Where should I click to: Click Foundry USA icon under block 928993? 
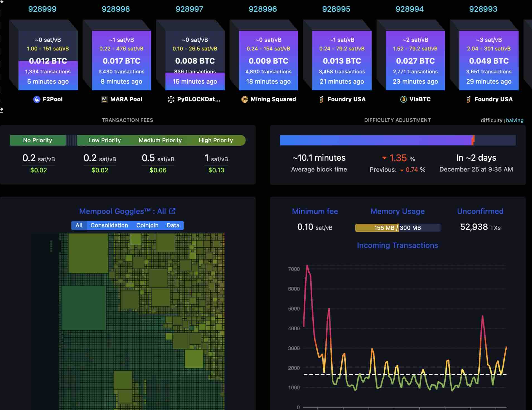(x=468, y=99)
